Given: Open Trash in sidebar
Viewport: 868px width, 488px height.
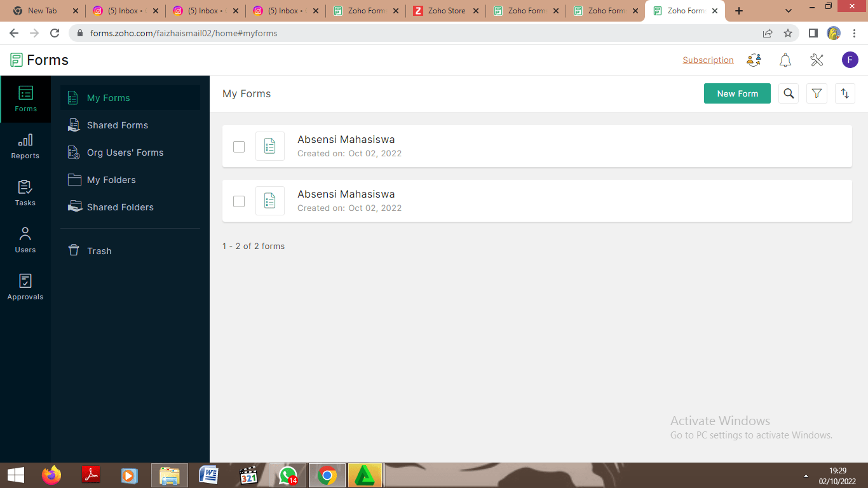Looking at the screenshot, I should [x=130, y=251].
